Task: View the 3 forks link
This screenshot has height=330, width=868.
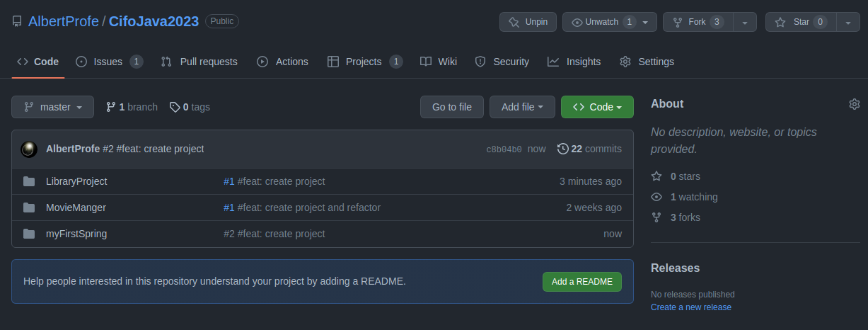Action: [676, 217]
